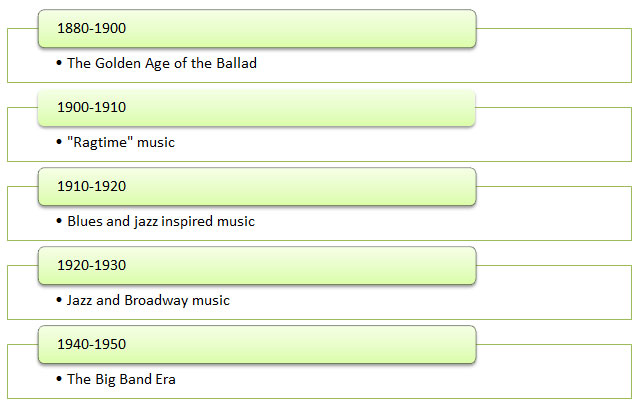Click the 1910-1920 year label text
Image resolution: width=640 pixels, height=408 pixels.
pyautogui.click(x=91, y=186)
